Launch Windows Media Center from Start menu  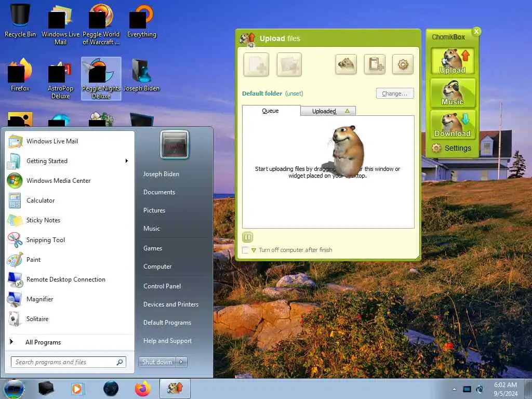[70, 180]
